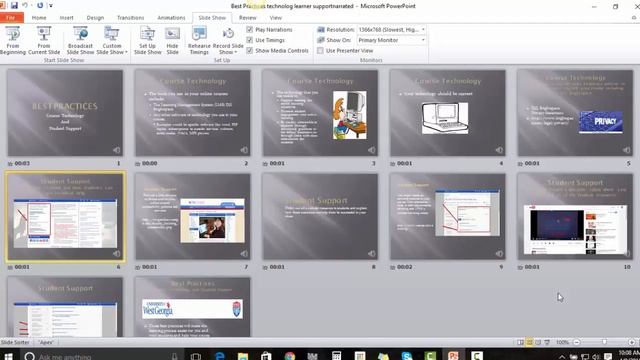Click the transition star icon under slide 1
The width and height of the screenshot is (640, 360).
(x=10, y=164)
